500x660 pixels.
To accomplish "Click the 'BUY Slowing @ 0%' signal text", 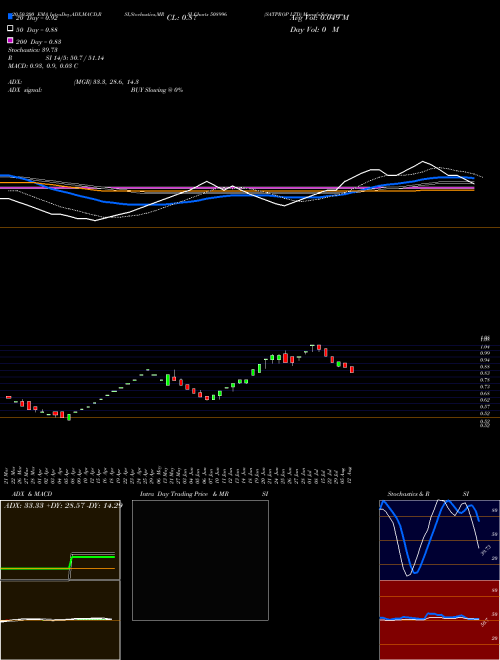I will [x=157, y=90].
